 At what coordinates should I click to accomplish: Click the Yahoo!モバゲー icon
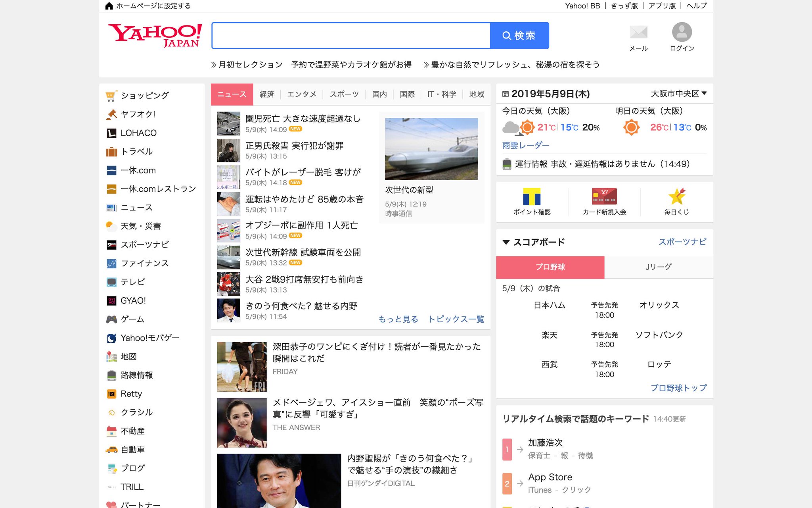[x=111, y=338]
